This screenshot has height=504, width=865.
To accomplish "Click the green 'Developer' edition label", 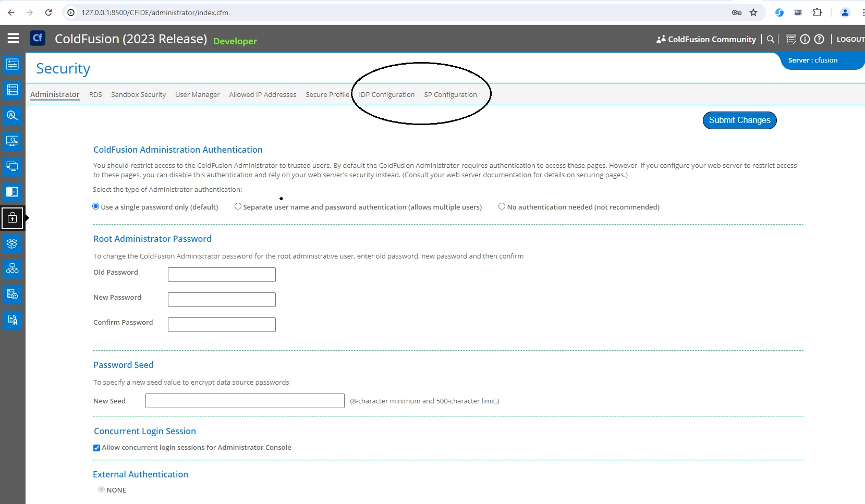I will 235,41.
